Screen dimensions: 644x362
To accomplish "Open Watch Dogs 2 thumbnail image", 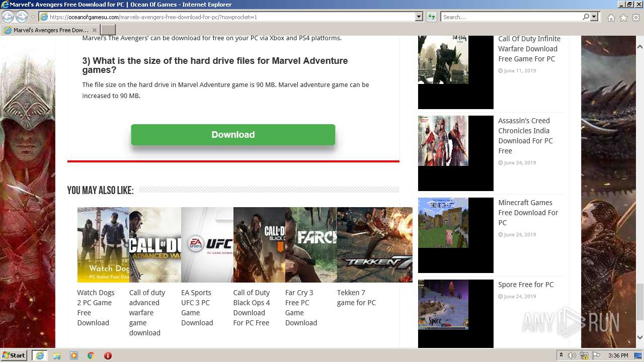I will click(103, 245).
